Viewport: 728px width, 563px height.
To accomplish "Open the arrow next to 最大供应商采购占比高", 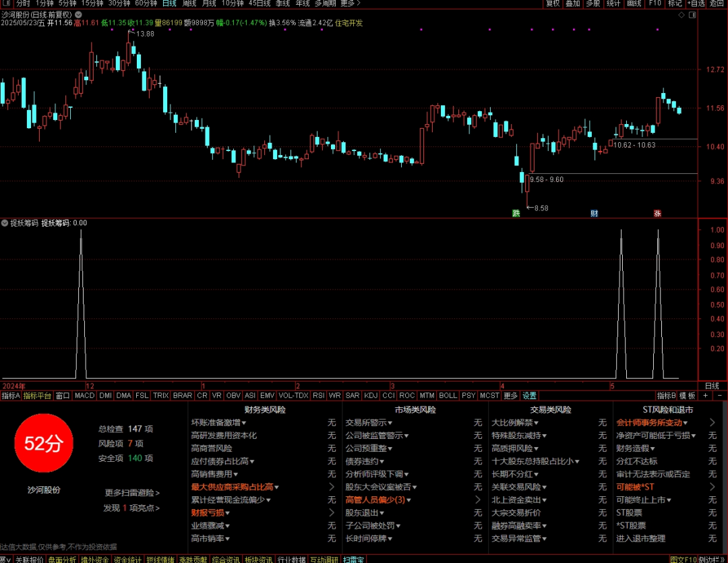I will (x=332, y=487).
